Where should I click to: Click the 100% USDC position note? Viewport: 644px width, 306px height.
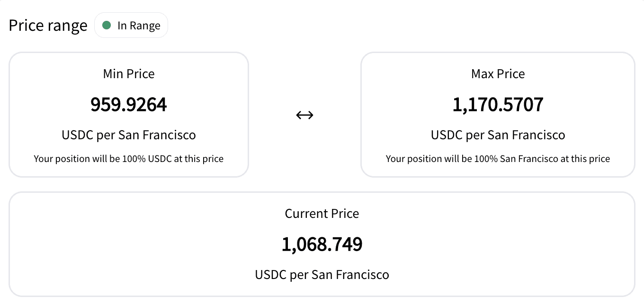[x=129, y=159]
